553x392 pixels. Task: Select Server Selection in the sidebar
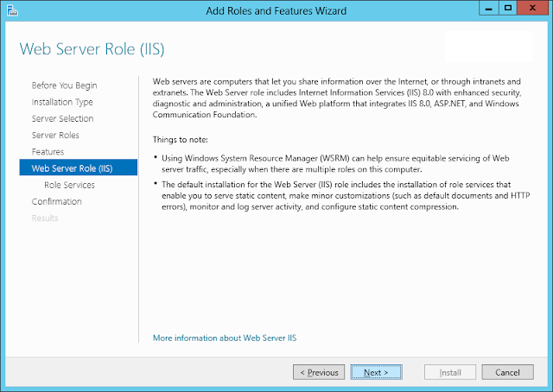point(62,119)
